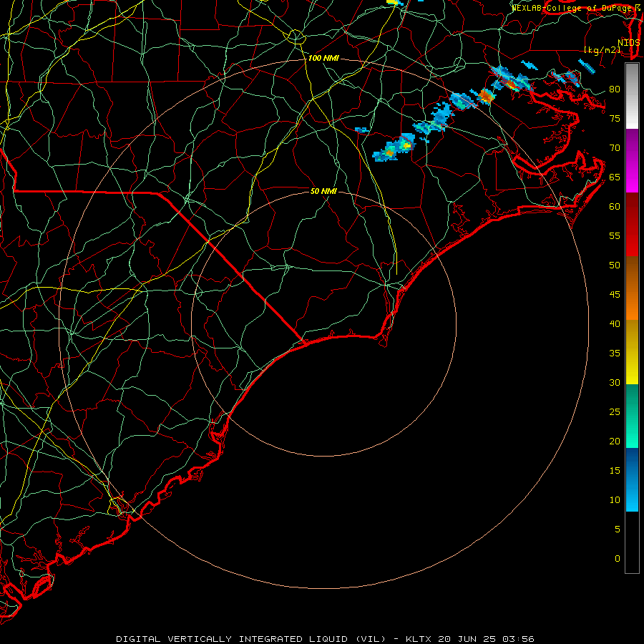The height and width of the screenshot is (644, 644).
Task: Click the 35 value on the color scale
Action: pyautogui.click(x=615, y=353)
